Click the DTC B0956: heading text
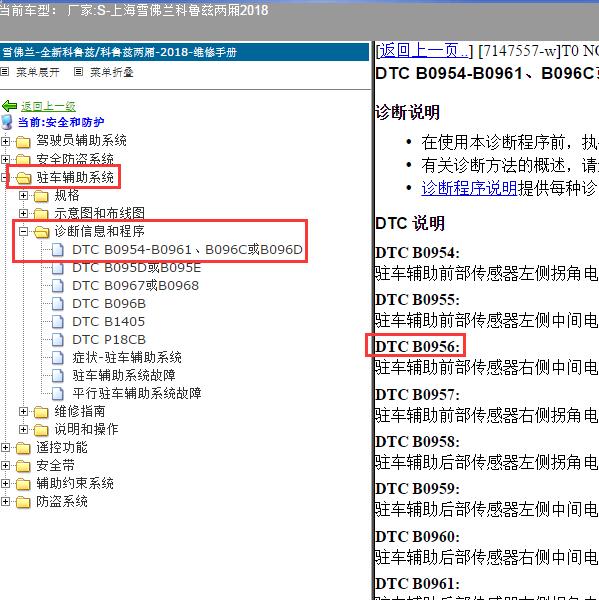The width and height of the screenshot is (599, 600). (x=417, y=346)
